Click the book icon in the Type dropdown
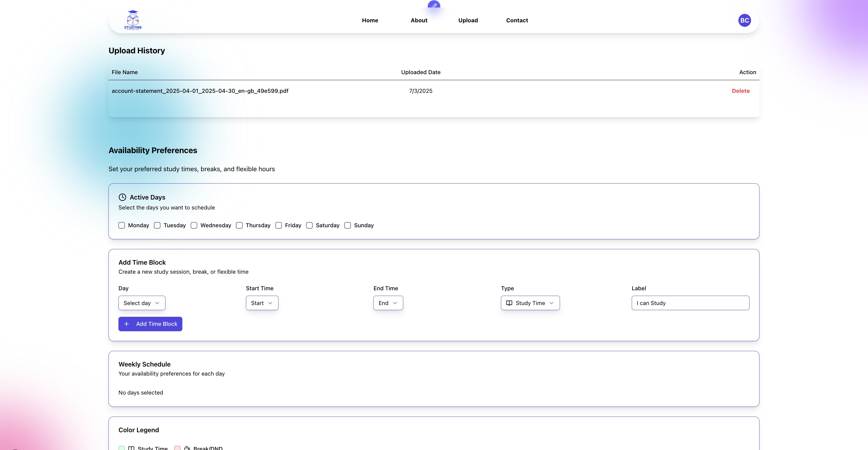This screenshot has width=868, height=450. point(509,303)
